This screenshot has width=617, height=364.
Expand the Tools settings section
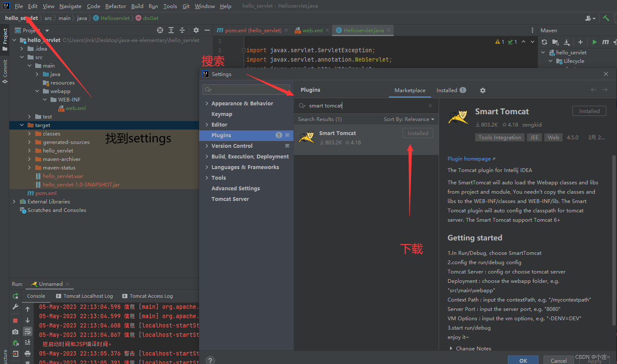207,178
